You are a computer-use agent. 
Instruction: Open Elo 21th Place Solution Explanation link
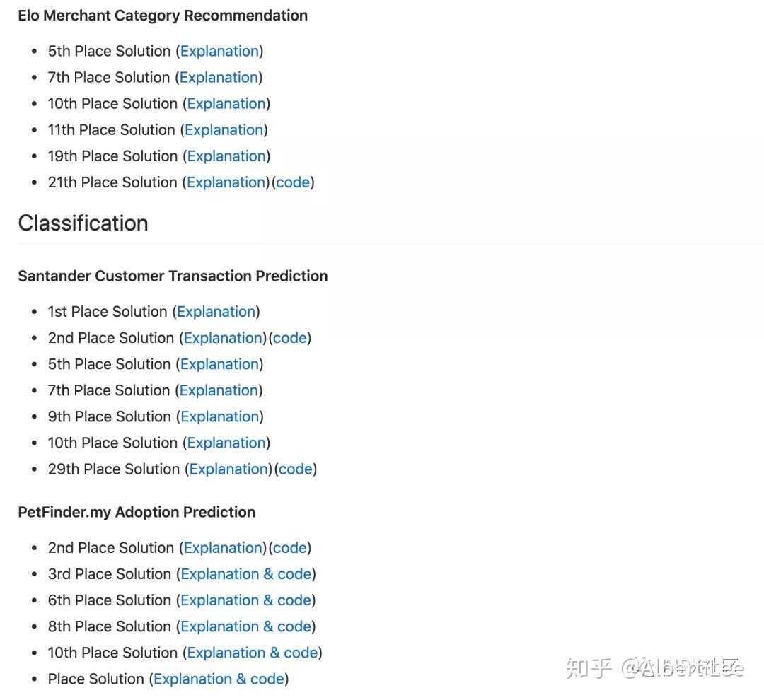click(x=226, y=182)
